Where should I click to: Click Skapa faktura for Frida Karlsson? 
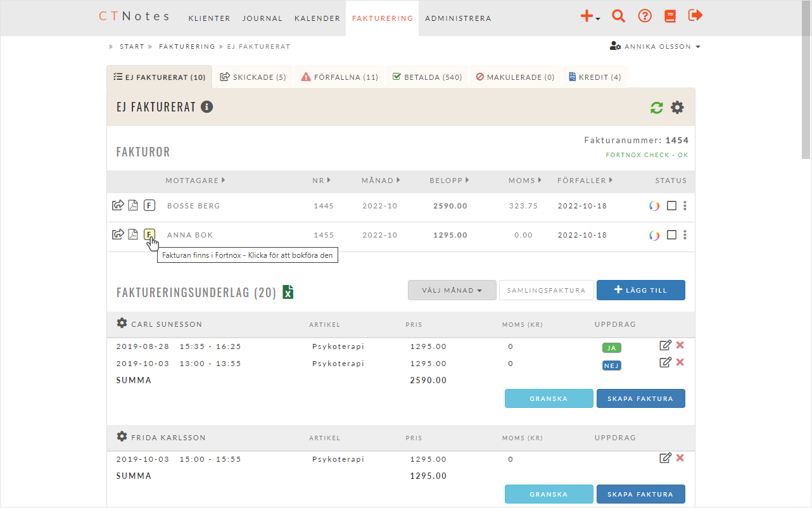click(641, 494)
